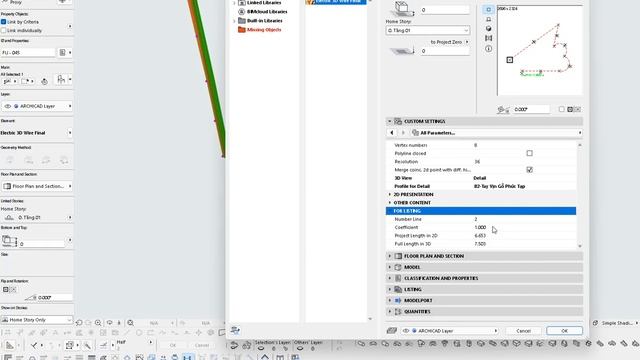Click the fit in window zoom icon
This screenshot has height=360, width=640.
130,323
